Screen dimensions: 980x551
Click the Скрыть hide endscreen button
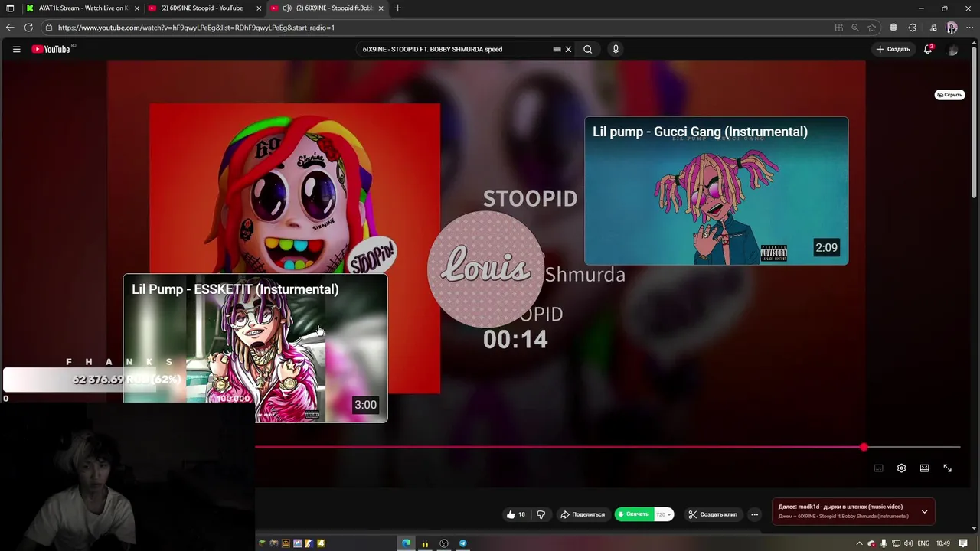pos(949,95)
